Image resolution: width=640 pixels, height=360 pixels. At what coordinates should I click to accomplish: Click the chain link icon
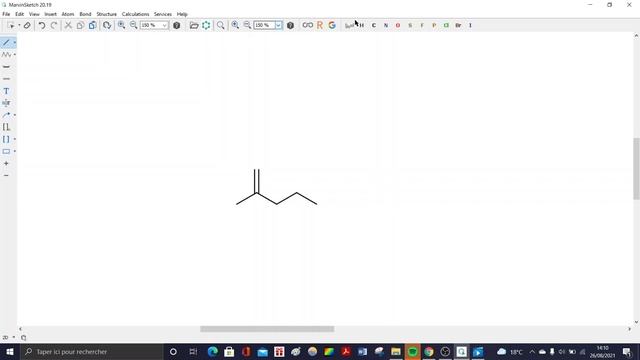point(307,25)
